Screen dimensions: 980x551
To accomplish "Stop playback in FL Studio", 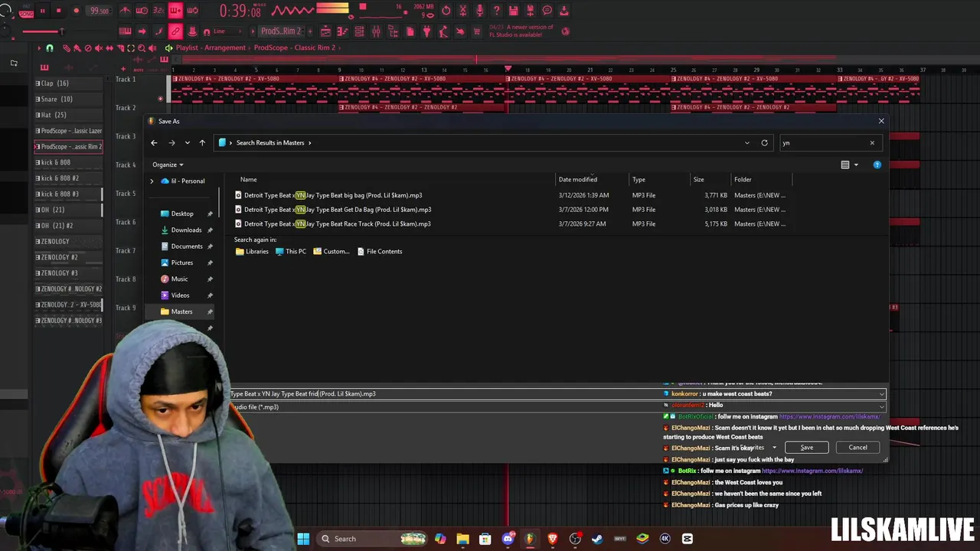I will [x=58, y=11].
